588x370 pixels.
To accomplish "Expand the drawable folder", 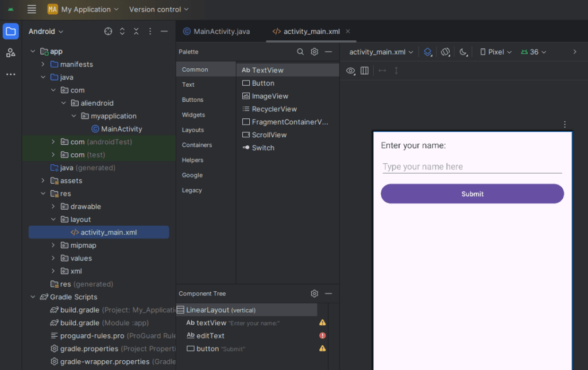I will [53, 206].
